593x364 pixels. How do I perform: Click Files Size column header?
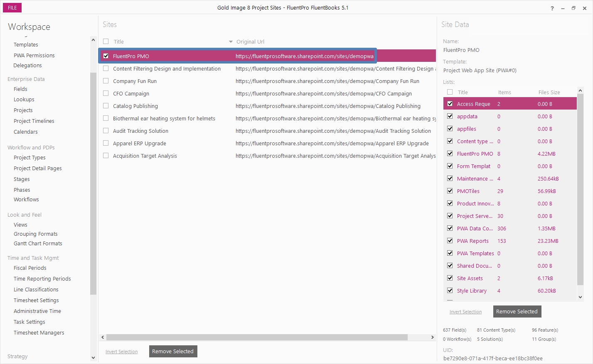(549, 93)
